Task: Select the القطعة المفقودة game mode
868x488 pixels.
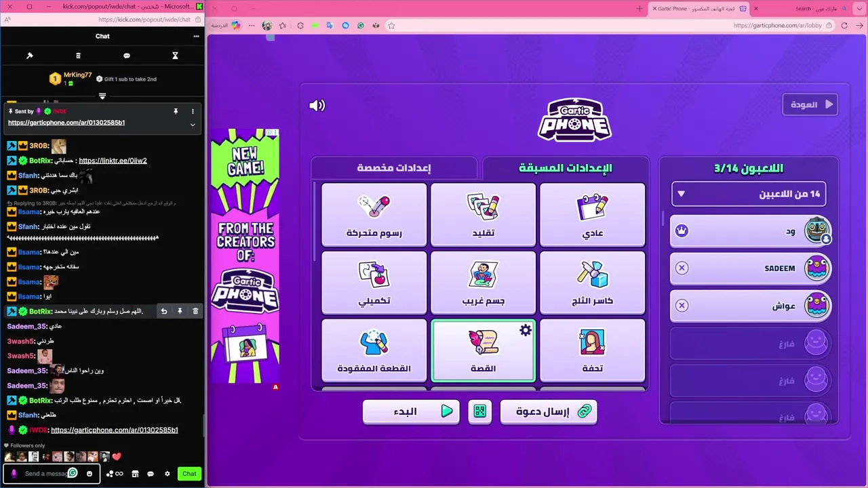Action: click(374, 350)
